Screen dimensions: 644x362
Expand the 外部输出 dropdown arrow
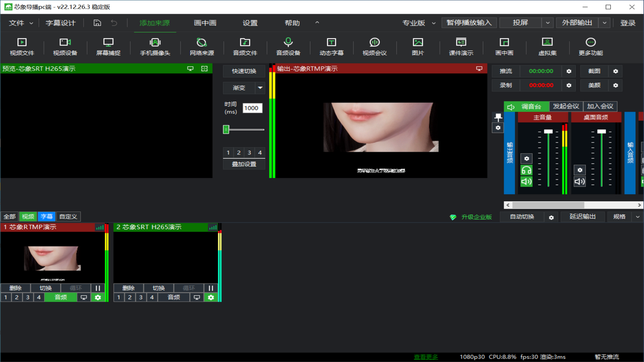(605, 23)
